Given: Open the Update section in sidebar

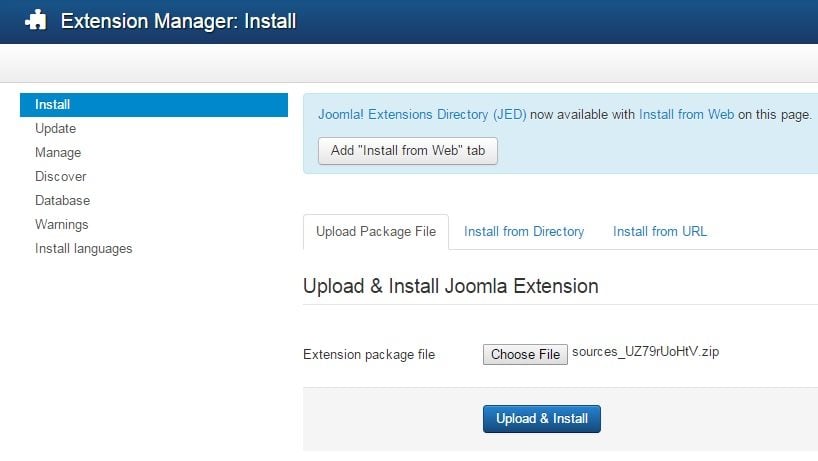Looking at the screenshot, I should click(x=55, y=129).
